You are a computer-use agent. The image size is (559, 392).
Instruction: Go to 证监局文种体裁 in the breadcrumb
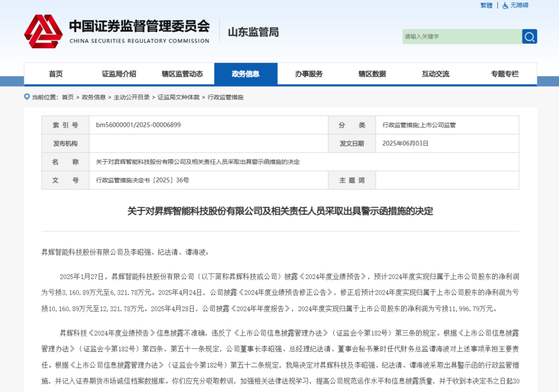click(x=179, y=97)
